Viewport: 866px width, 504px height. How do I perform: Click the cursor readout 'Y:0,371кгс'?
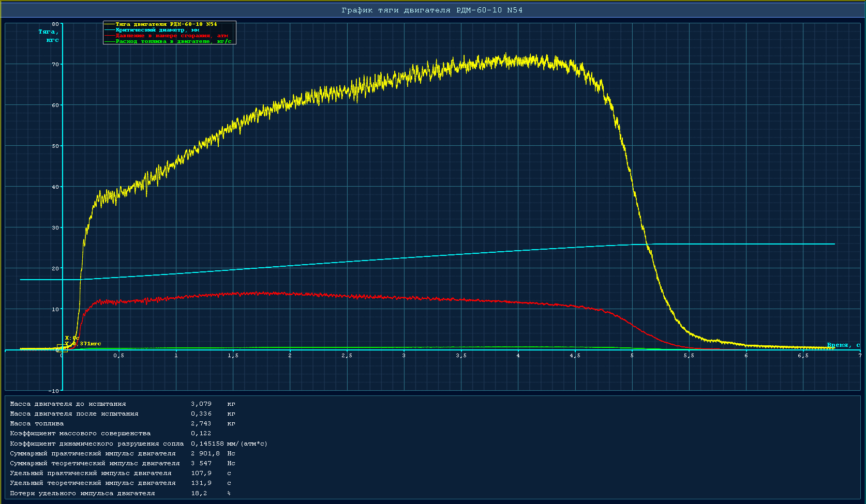[83, 343]
